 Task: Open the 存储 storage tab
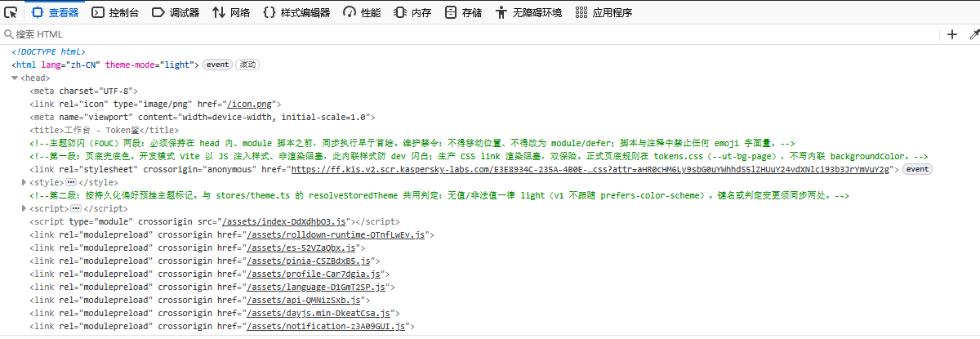[463, 12]
